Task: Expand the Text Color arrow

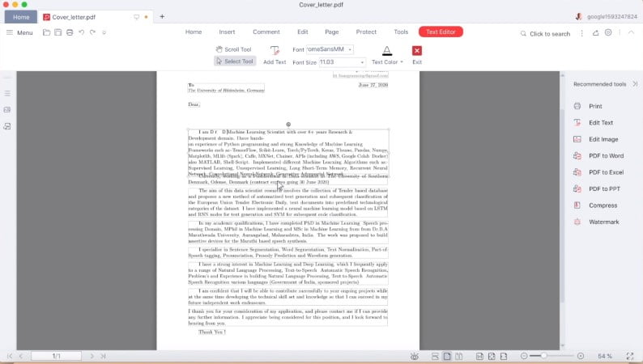Action: [402, 62]
